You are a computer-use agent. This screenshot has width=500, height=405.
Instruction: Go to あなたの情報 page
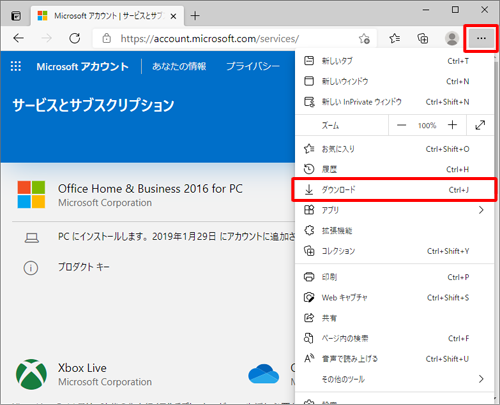179,66
